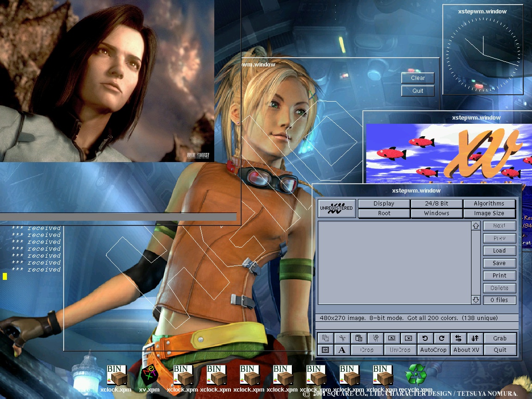Click the green recycle desktop icon
The image size is (532, 399).
point(415,375)
